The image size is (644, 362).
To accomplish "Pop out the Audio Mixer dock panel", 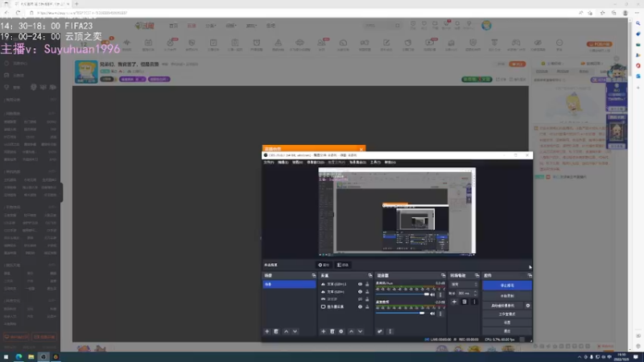I will 444,275.
